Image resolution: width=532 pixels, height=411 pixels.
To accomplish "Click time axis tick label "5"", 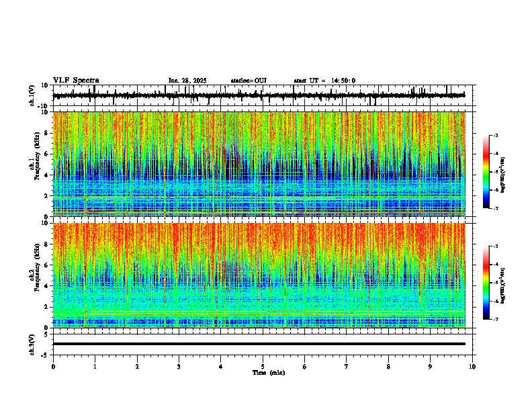I will click(263, 367).
